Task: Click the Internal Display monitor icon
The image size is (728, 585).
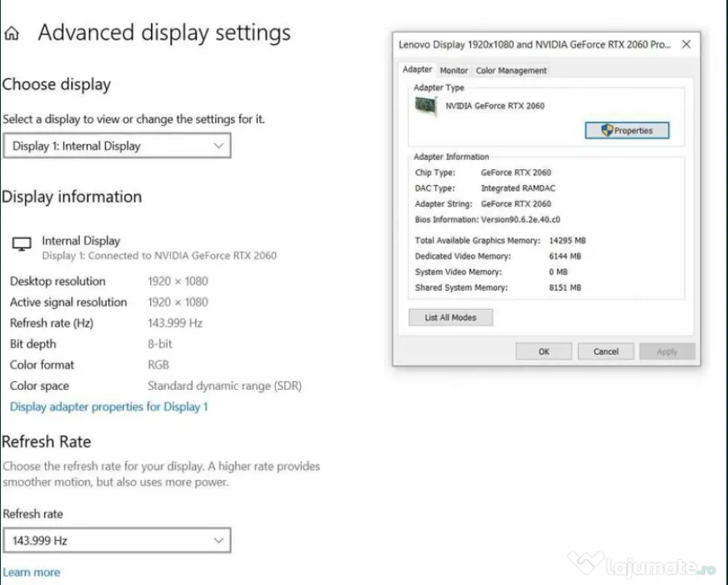Action: (21, 244)
